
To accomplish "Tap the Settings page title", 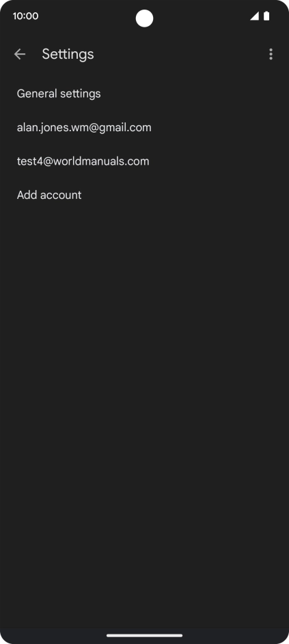I will (68, 54).
